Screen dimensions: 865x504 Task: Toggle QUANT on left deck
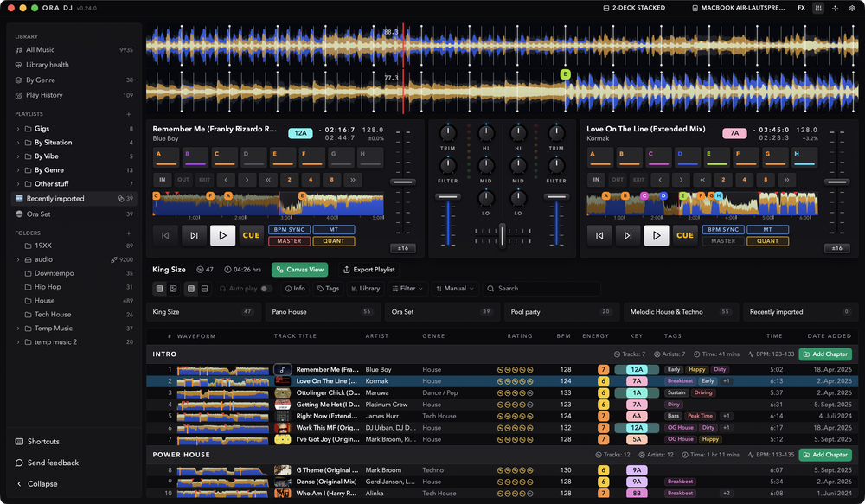pyautogui.click(x=334, y=241)
